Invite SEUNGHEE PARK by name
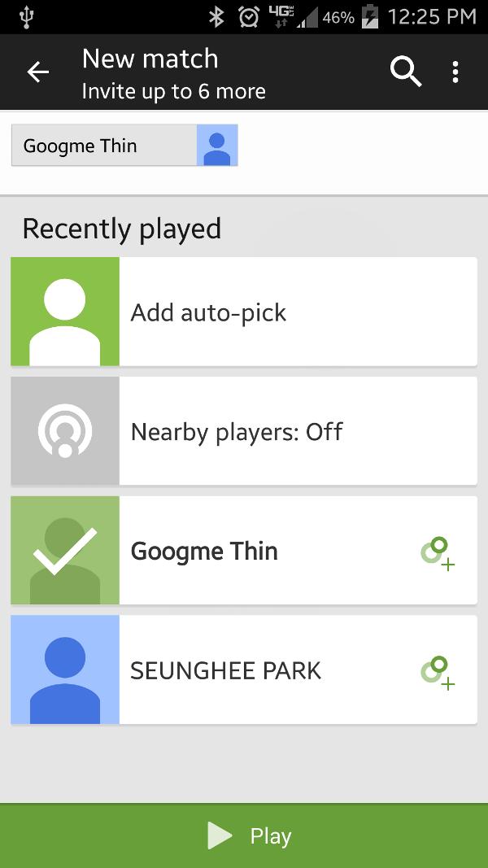488x868 pixels. (x=225, y=670)
